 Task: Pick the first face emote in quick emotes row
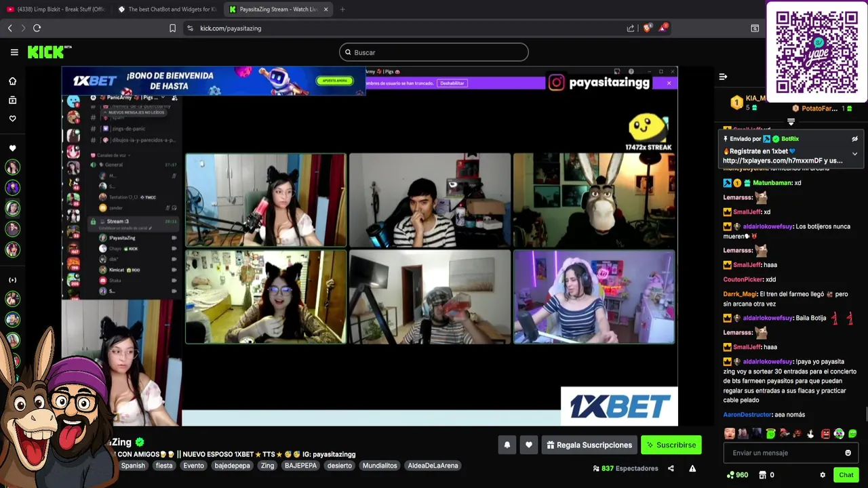tap(730, 434)
